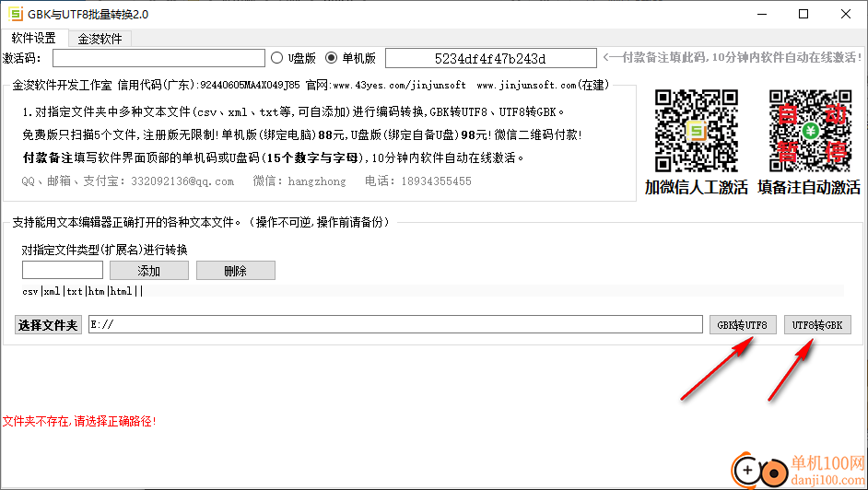Click the website text www.jinjunsoft.com
The height and width of the screenshot is (490, 868).
(526, 85)
